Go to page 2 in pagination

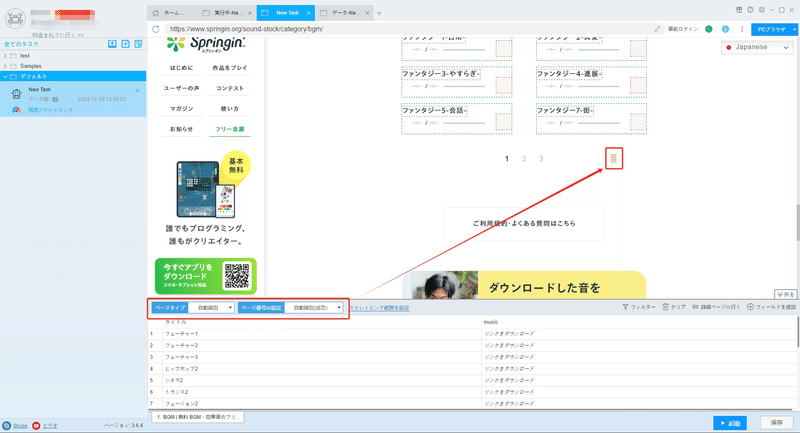(x=523, y=159)
